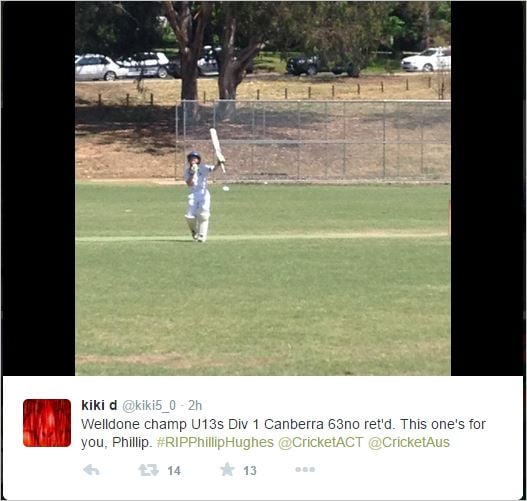Open the more options ellipsis
This screenshot has width=527, height=501.
click(305, 469)
